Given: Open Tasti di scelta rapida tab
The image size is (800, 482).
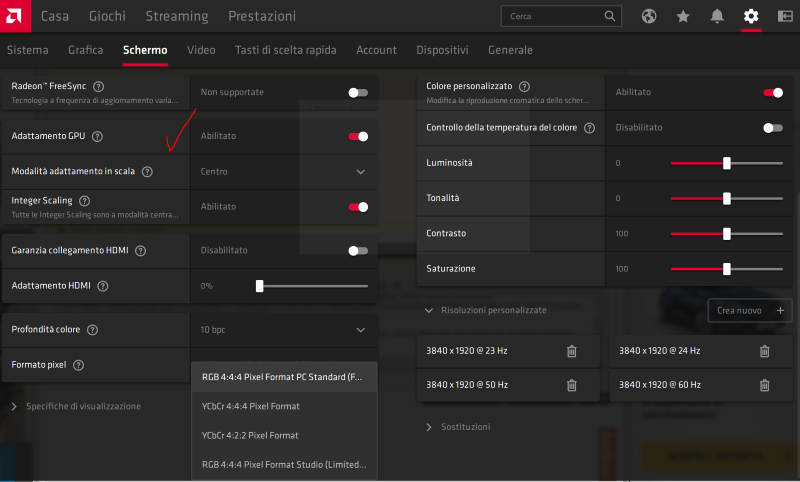Looking at the screenshot, I should tap(286, 50).
